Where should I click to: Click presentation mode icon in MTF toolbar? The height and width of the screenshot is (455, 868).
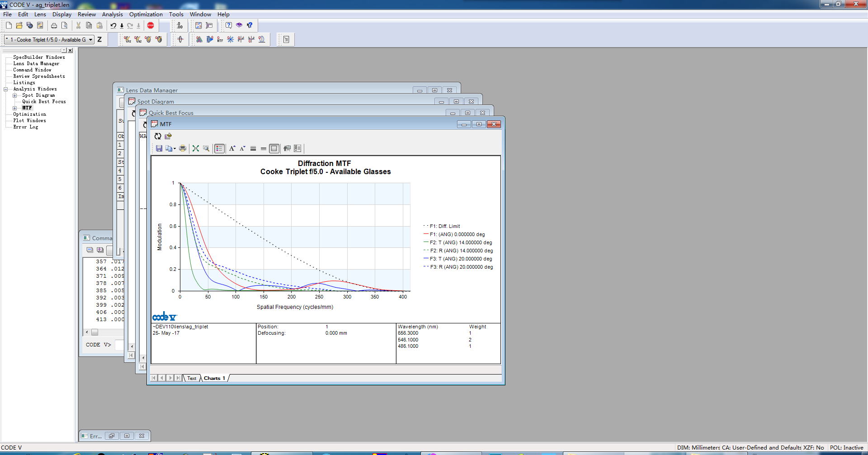point(287,148)
